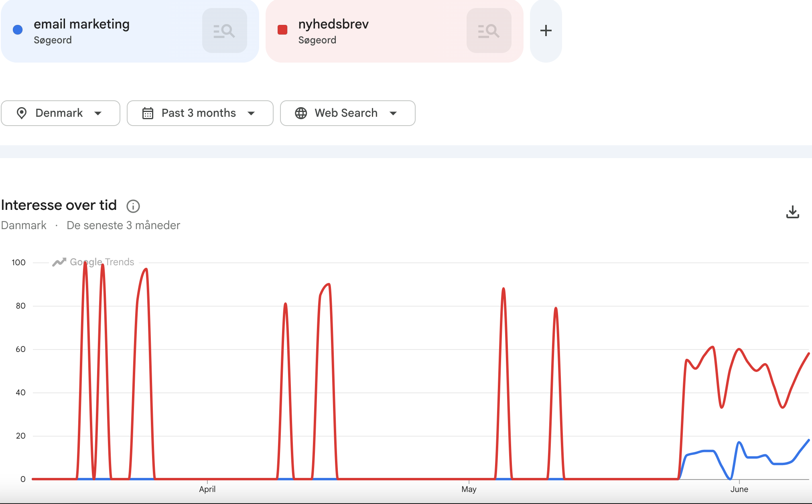The image size is (812, 504).
Task: Click the calendar icon in time filter
Action: (148, 113)
